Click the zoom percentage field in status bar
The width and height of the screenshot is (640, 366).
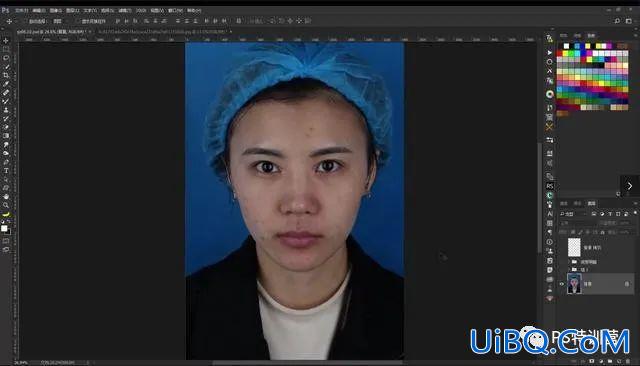20,362
